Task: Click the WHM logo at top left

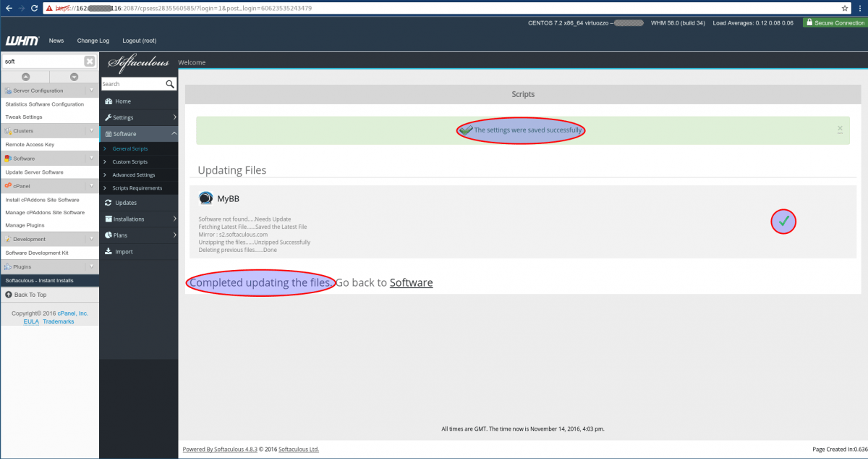Action: click(21, 41)
